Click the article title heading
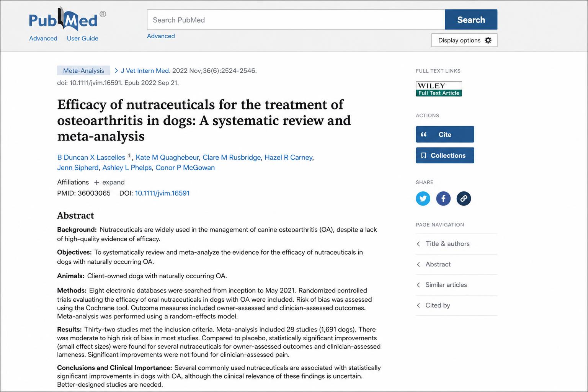Viewport: 588px width, 392px height. pos(204,120)
